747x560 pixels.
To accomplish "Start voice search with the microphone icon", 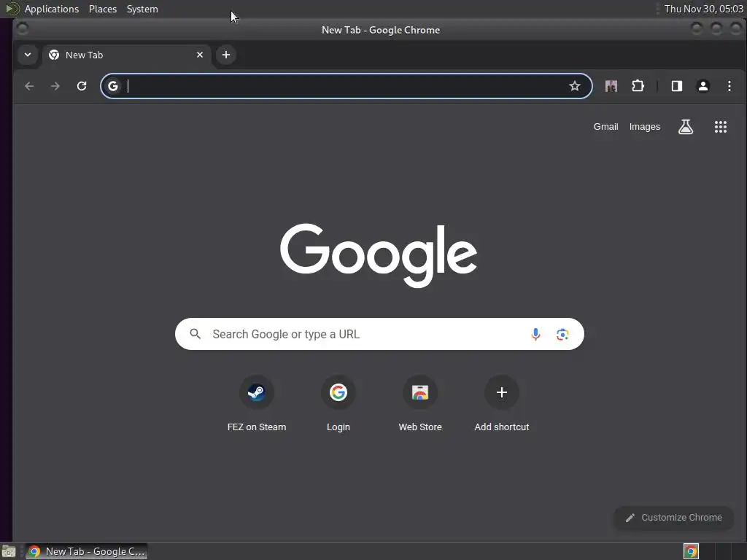I will click(535, 334).
